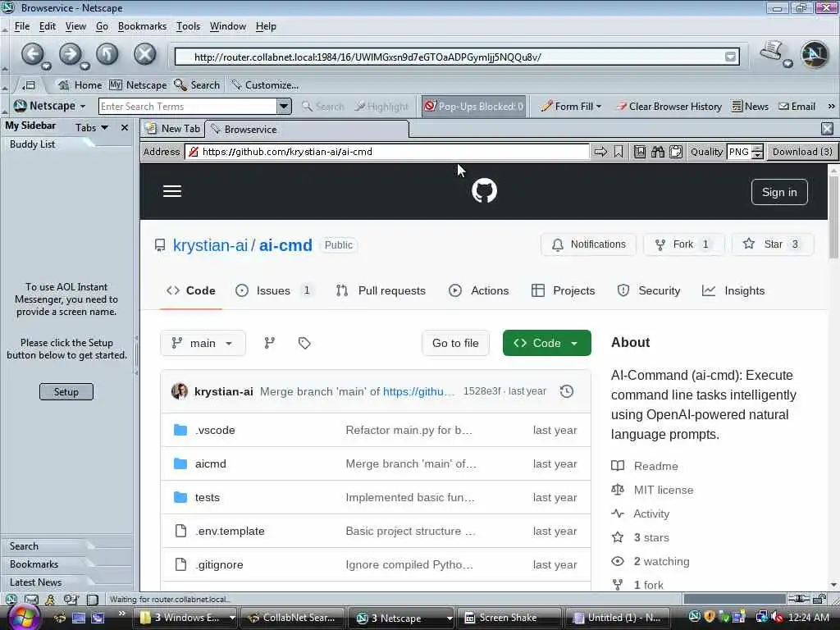
Task: Click the Sign in button
Action: click(x=779, y=192)
